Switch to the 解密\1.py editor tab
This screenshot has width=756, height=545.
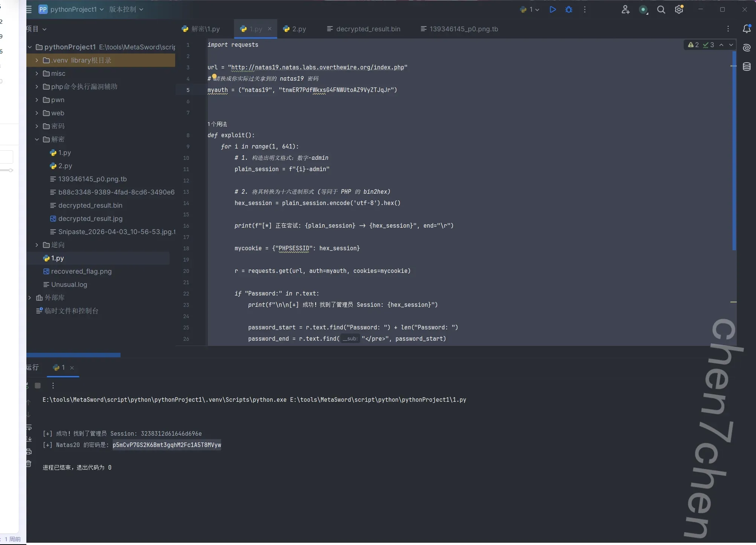[201, 29]
